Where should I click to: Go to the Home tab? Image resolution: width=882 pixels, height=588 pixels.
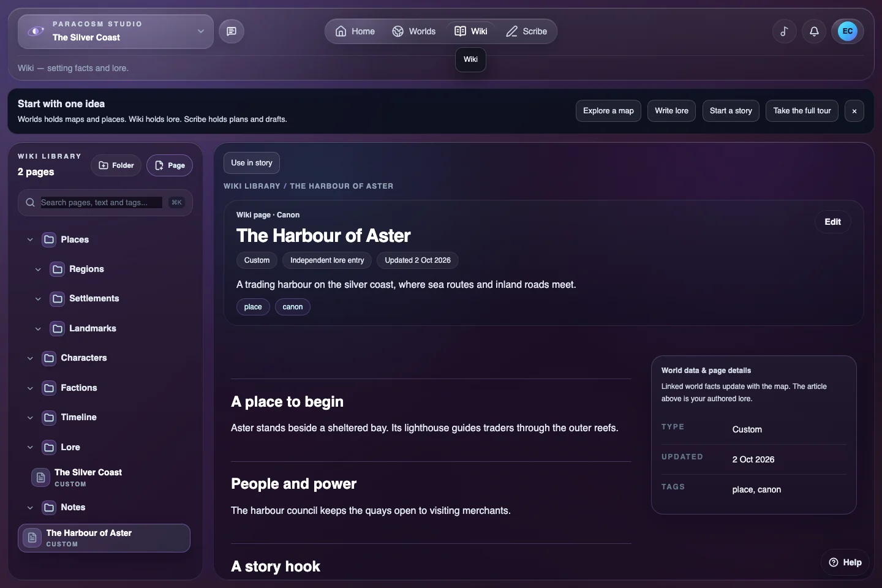click(x=355, y=31)
